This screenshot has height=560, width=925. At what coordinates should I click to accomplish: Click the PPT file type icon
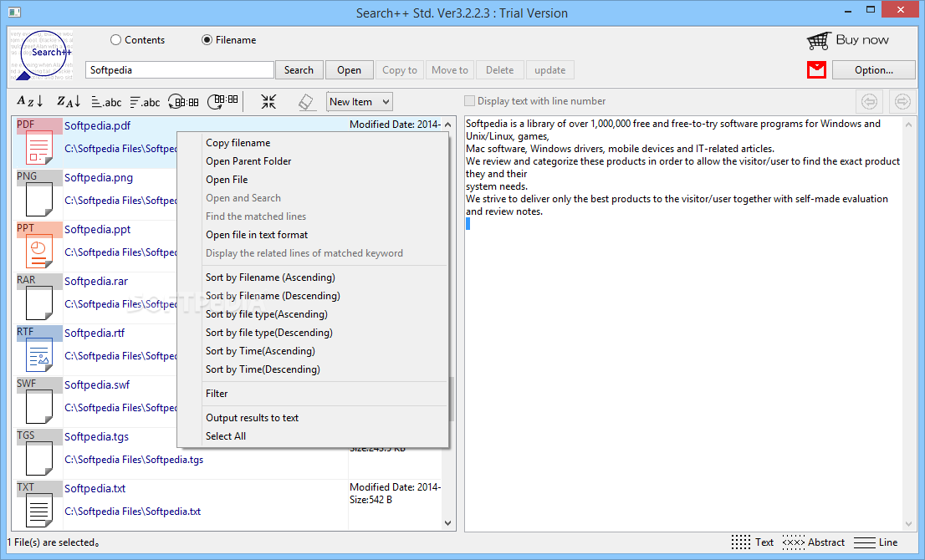pyautogui.click(x=39, y=246)
